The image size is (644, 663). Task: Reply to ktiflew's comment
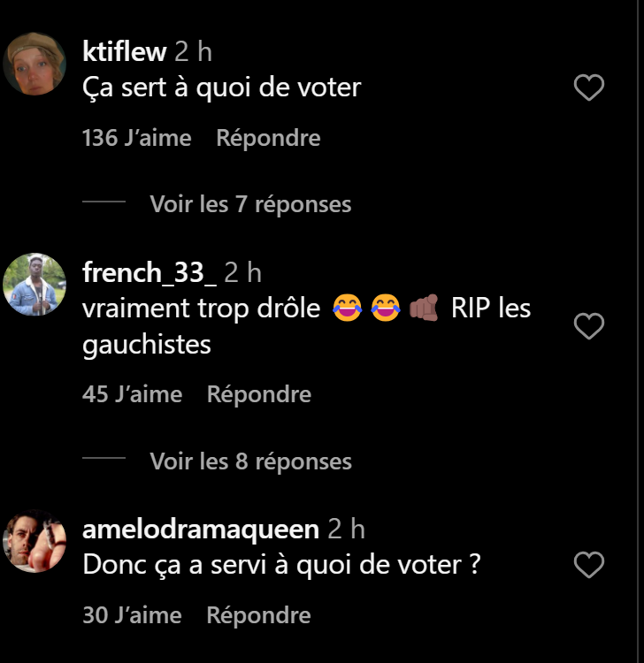(268, 138)
